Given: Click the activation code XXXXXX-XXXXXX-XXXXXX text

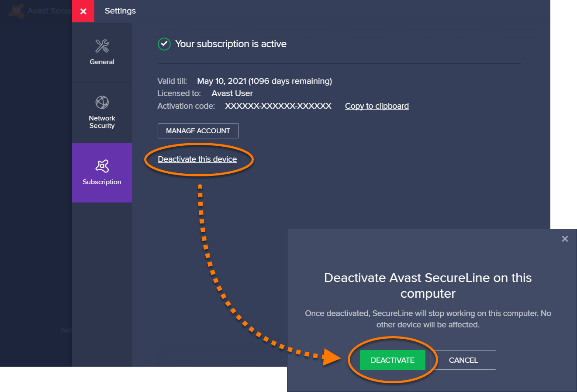Looking at the screenshot, I should [x=278, y=106].
